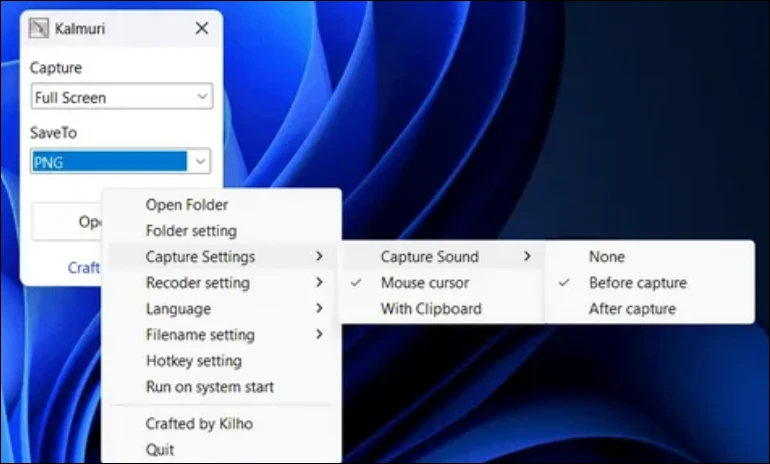The height and width of the screenshot is (464, 770).
Task: Choose Folder setting menu entry
Action: (x=191, y=231)
